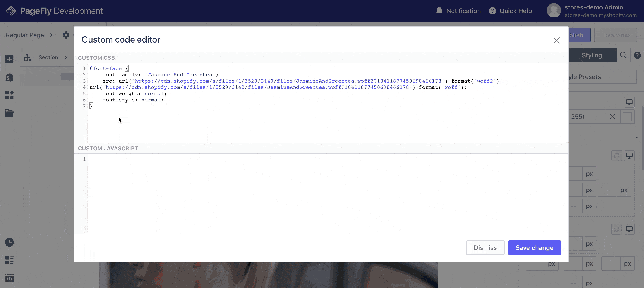
Task: Place cursor on CSS line 5 font-weight
Action: coord(134,94)
